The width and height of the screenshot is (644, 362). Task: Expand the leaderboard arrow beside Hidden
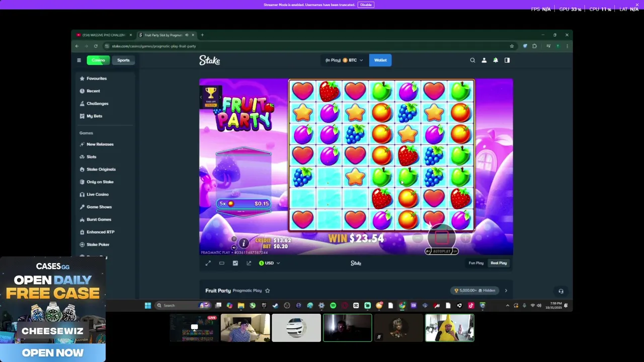pos(506,291)
